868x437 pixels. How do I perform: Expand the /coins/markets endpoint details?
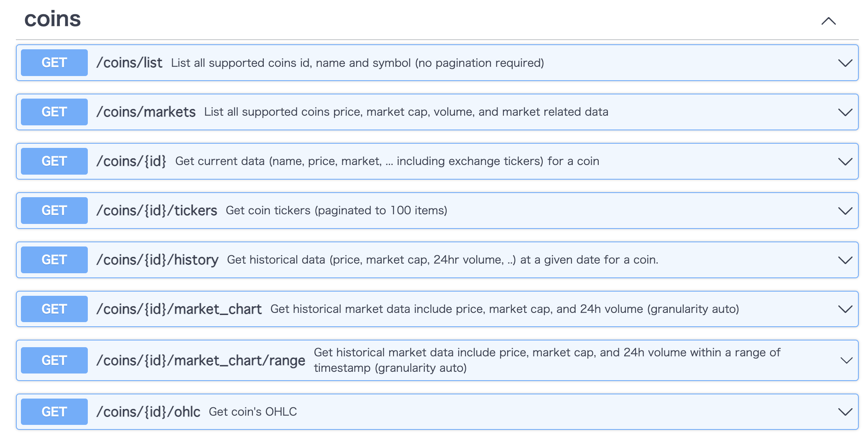(x=845, y=112)
